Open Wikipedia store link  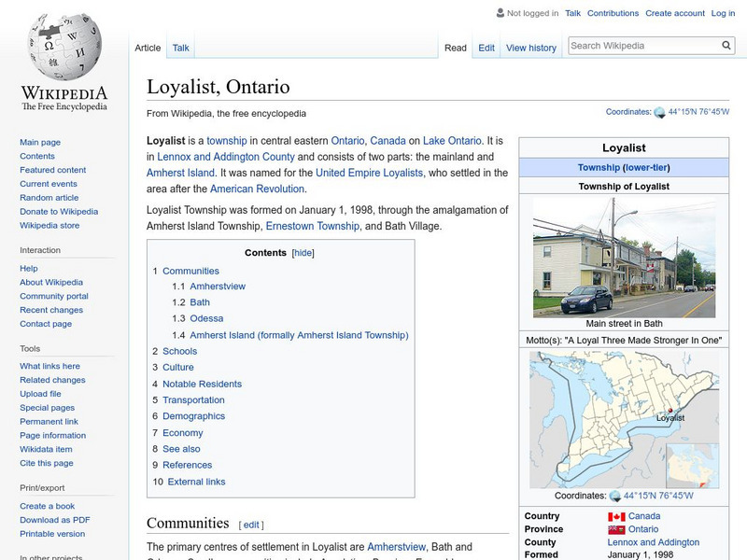[x=49, y=225]
